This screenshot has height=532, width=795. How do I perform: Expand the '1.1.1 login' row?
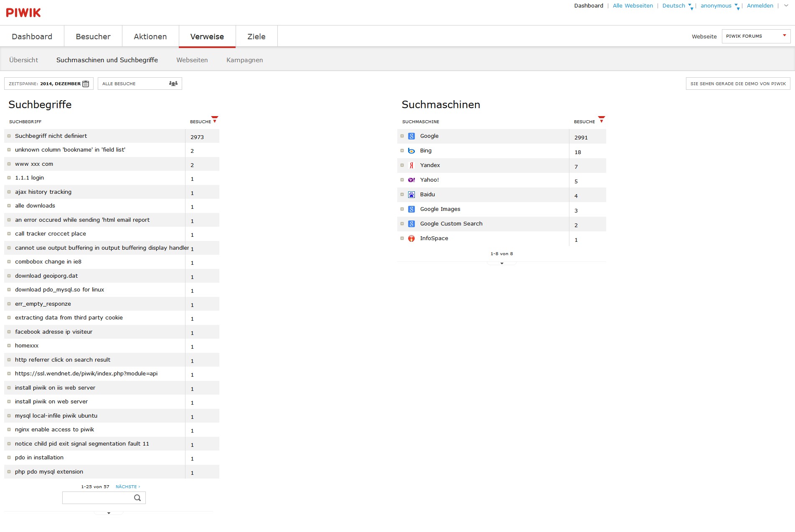pos(9,178)
